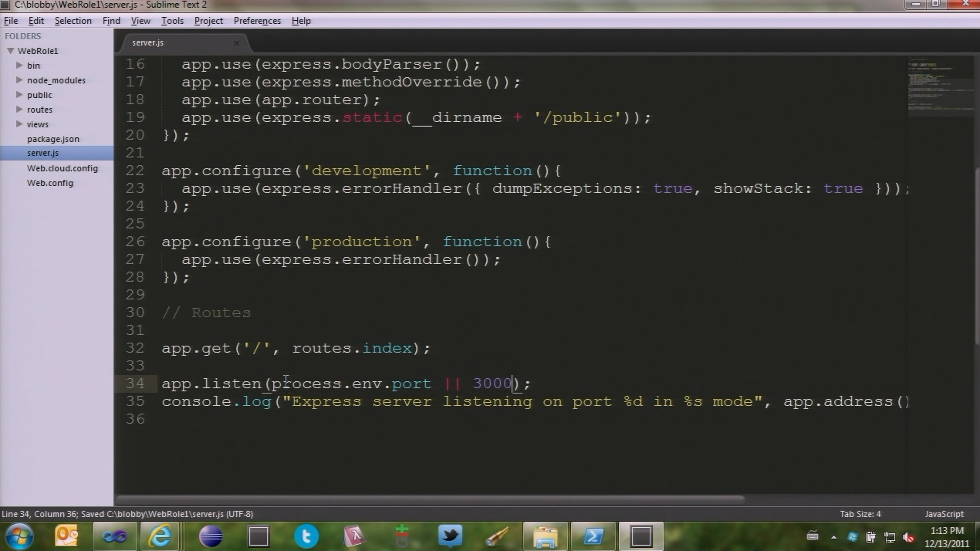Click line number 34 in the gutter
The width and height of the screenshot is (980, 551).
point(134,384)
